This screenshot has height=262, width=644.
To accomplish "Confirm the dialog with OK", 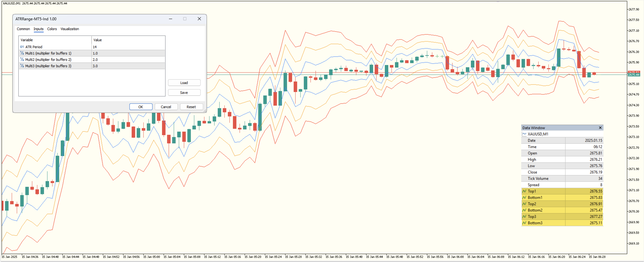I will (141, 107).
